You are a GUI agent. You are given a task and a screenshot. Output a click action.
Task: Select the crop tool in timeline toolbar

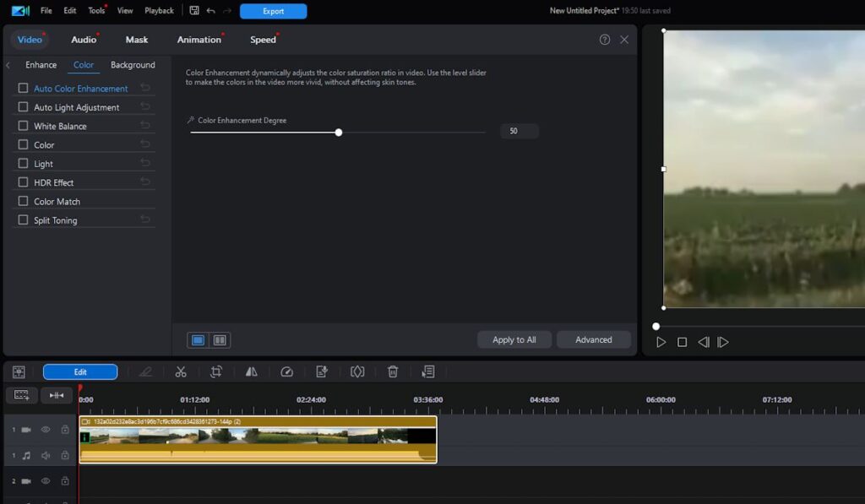(216, 371)
